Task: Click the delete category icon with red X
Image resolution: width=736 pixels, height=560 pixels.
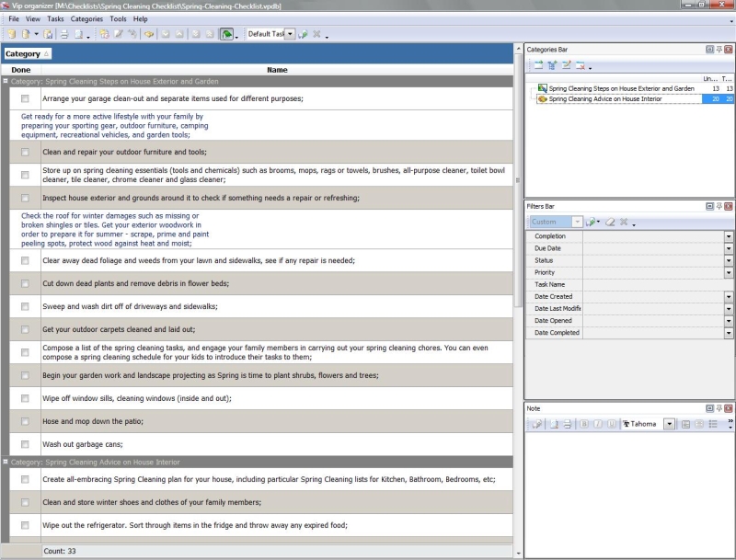Action: (x=581, y=65)
